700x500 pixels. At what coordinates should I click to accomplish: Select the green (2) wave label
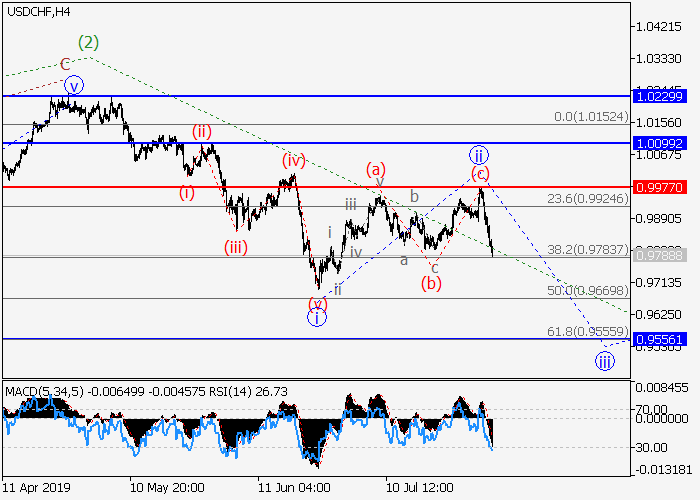coord(90,43)
